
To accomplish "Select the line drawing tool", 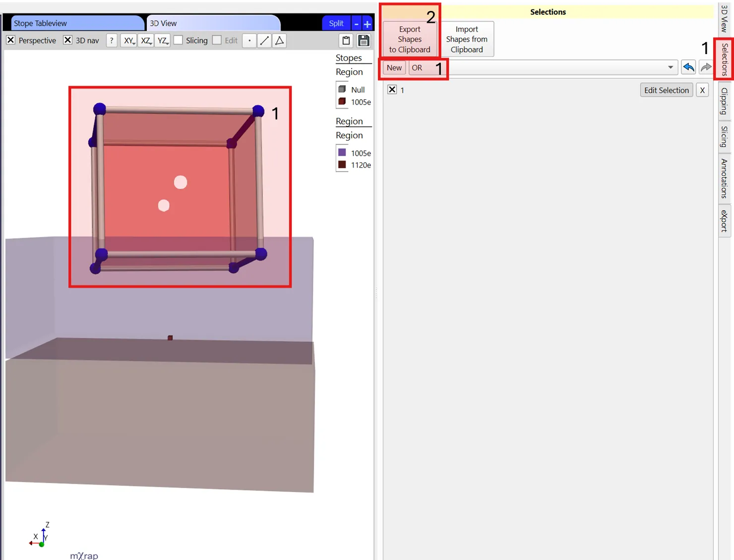I will click(x=264, y=41).
